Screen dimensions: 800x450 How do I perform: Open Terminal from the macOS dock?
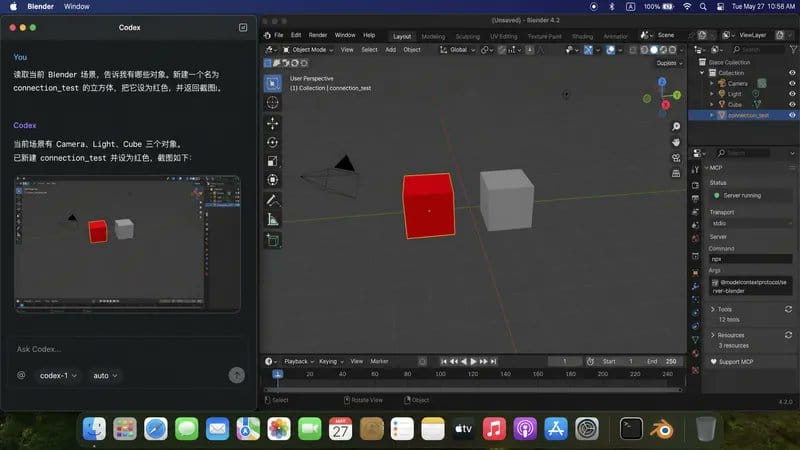(x=631, y=429)
